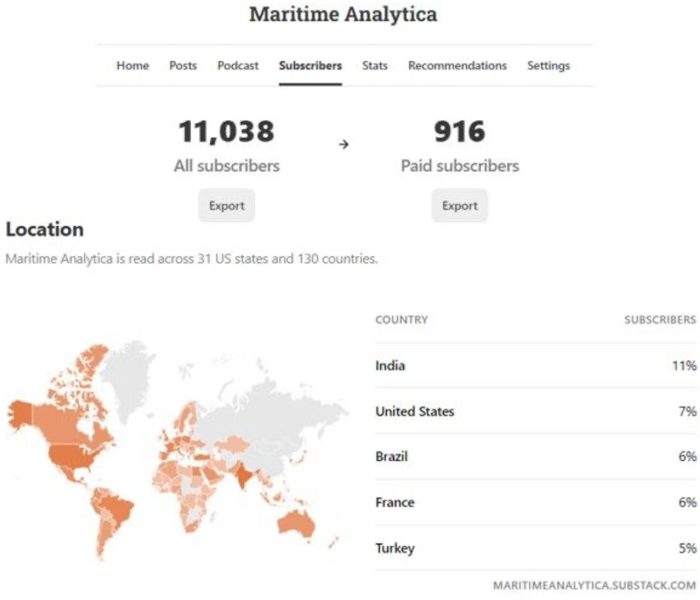Viewport: 700px width, 600px height.
Task: Open the Recommendations tab
Action: (457, 66)
